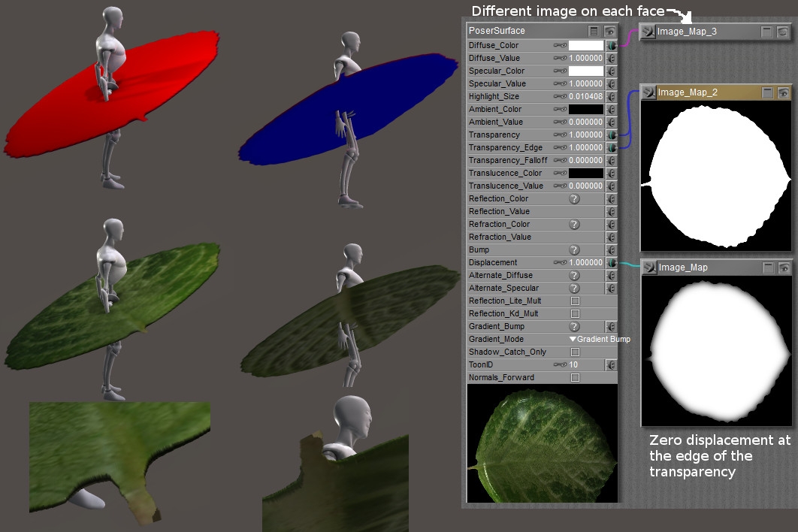Click the Transparency_Edge input plug icon
Image resolution: width=798 pixels, height=532 pixels.
(612, 147)
